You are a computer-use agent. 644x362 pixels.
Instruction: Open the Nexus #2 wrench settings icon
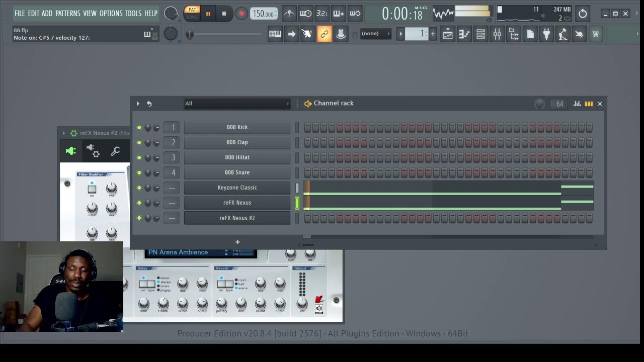tap(115, 151)
